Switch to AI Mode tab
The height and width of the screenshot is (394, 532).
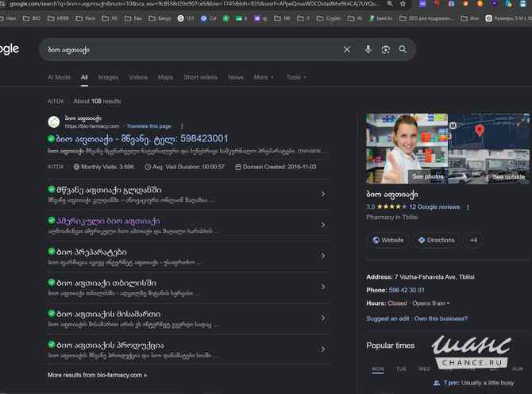(x=59, y=77)
